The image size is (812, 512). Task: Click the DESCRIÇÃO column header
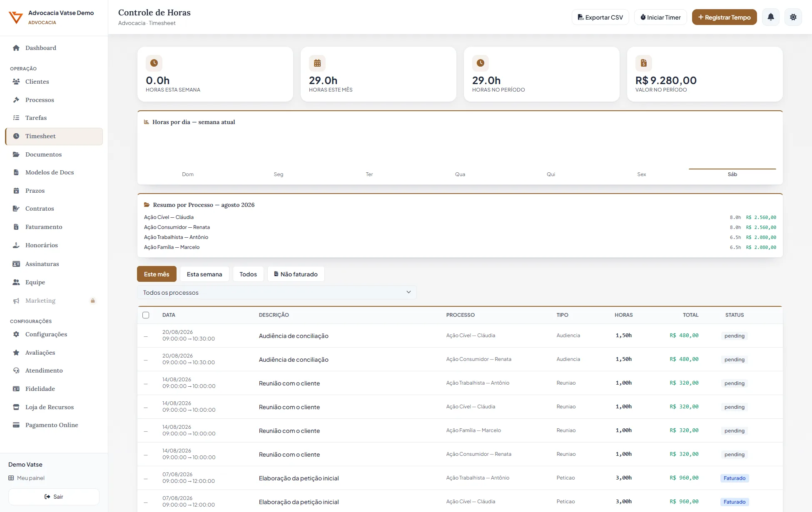274,315
